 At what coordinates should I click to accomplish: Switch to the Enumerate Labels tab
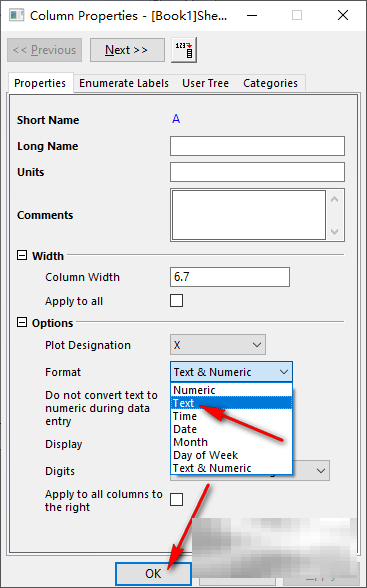point(124,83)
